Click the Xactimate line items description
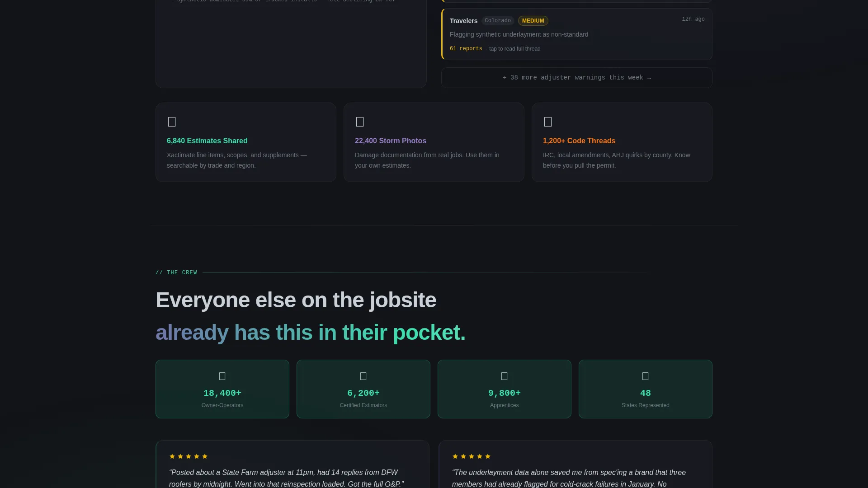 point(237,160)
